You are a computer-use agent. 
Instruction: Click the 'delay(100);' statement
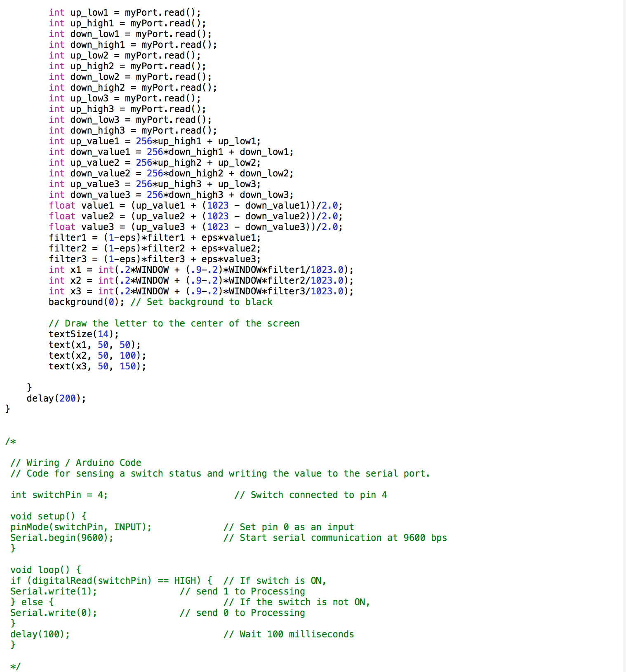point(40,634)
